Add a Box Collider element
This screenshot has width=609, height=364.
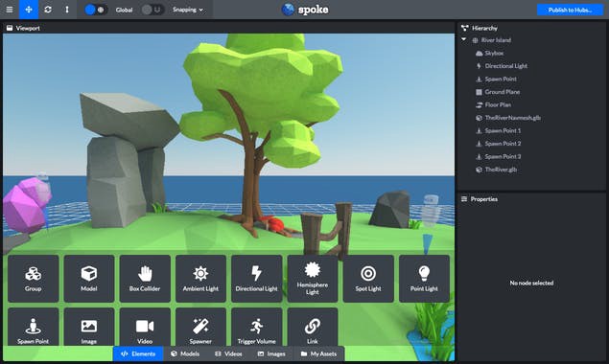(145, 279)
